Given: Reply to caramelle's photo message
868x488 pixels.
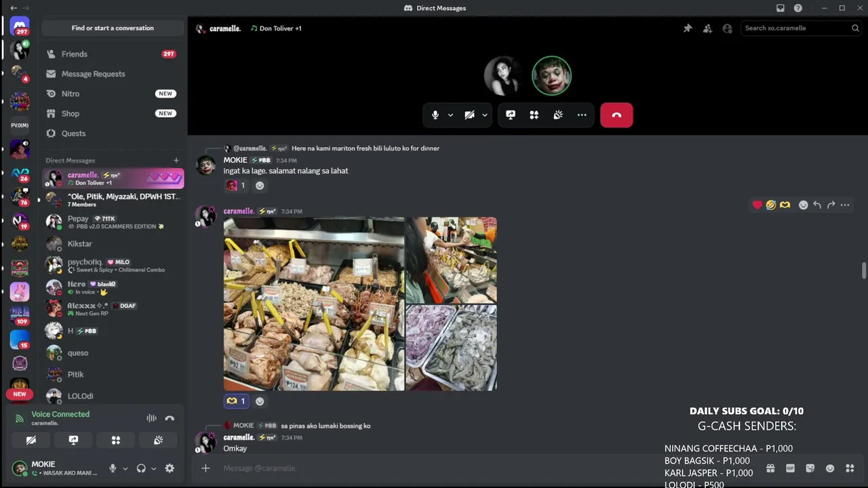Looking at the screenshot, I should pyautogui.click(x=817, y=205).
